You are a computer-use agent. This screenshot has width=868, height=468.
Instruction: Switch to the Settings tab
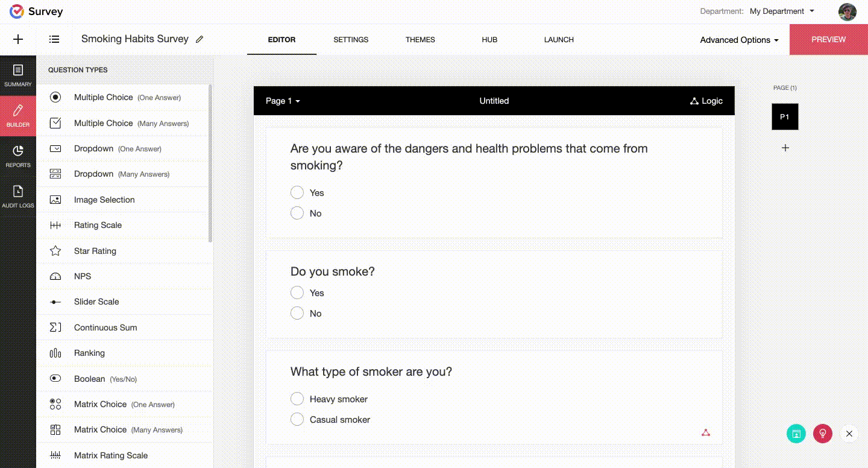351,40
